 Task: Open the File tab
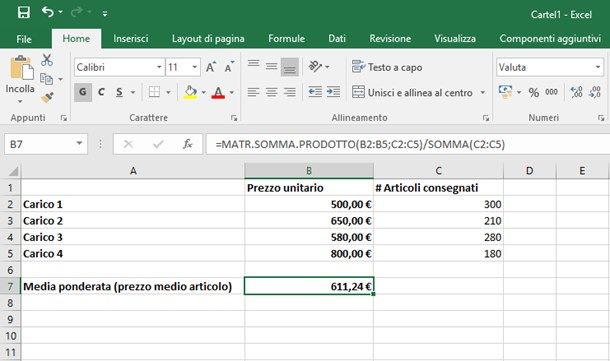[x=24, y=39]
